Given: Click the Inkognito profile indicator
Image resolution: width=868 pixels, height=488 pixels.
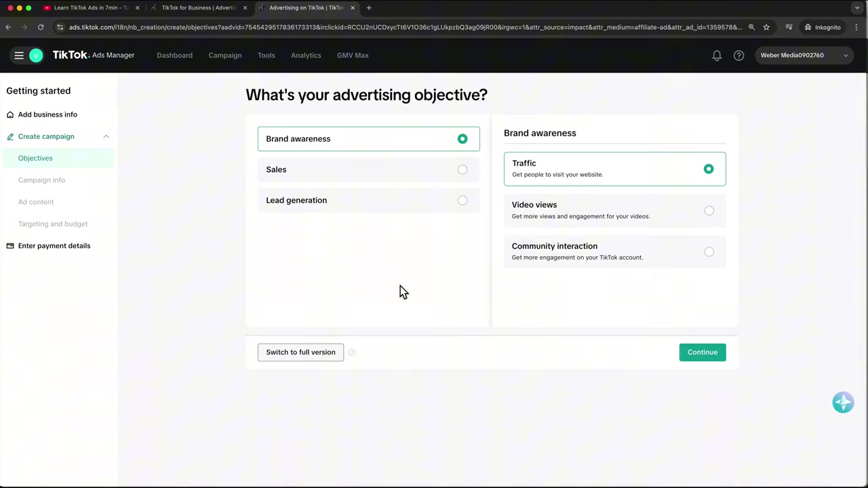Looking at the screenshot, I should [x=823, y=27].
